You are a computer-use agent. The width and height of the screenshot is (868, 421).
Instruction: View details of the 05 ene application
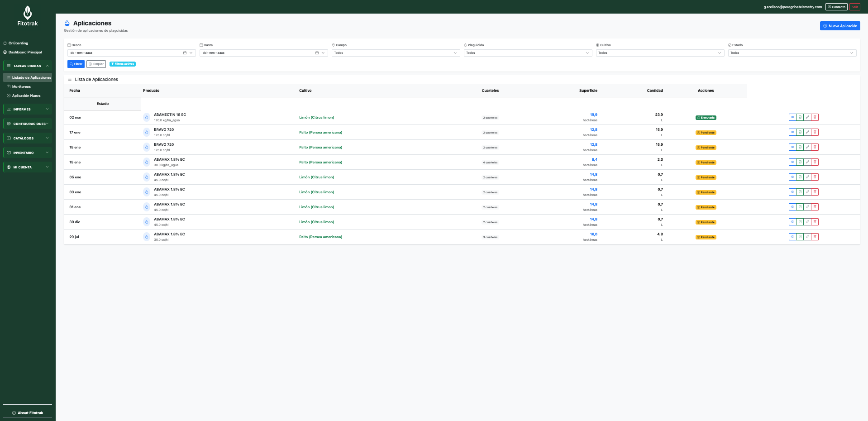[x=792, y=177]
